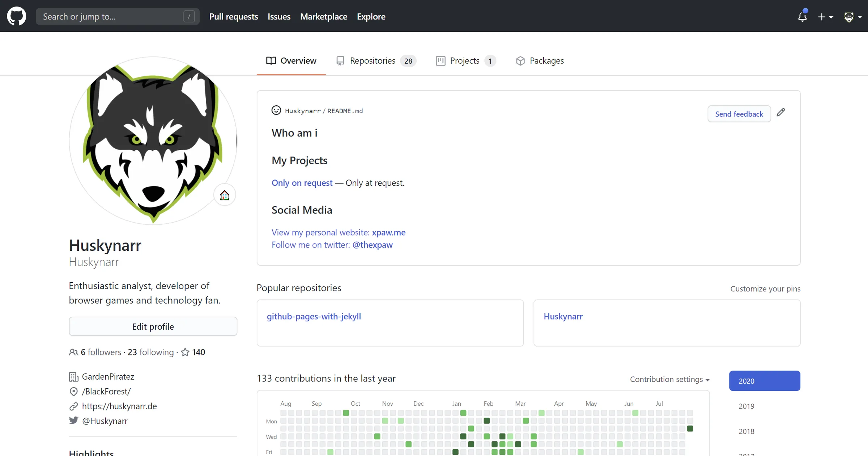Click the followers people icon
Screen dimensions: 868x456
73,352
